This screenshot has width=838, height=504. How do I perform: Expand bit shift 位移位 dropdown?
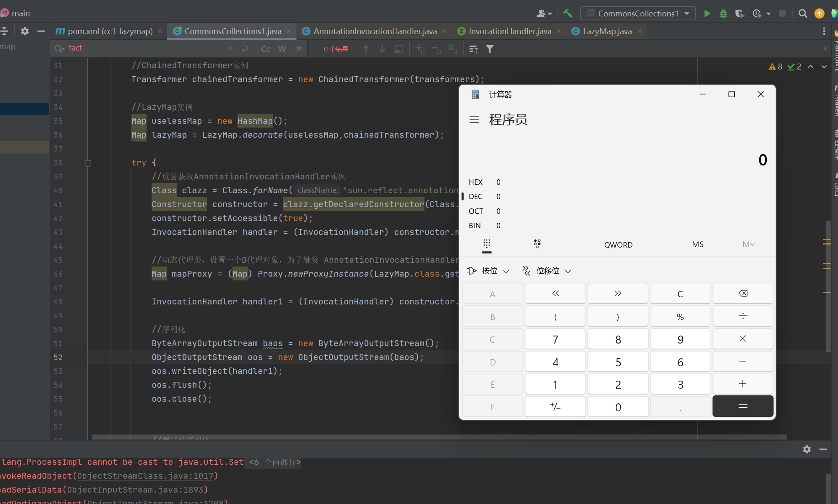click(x=547, y=271)
